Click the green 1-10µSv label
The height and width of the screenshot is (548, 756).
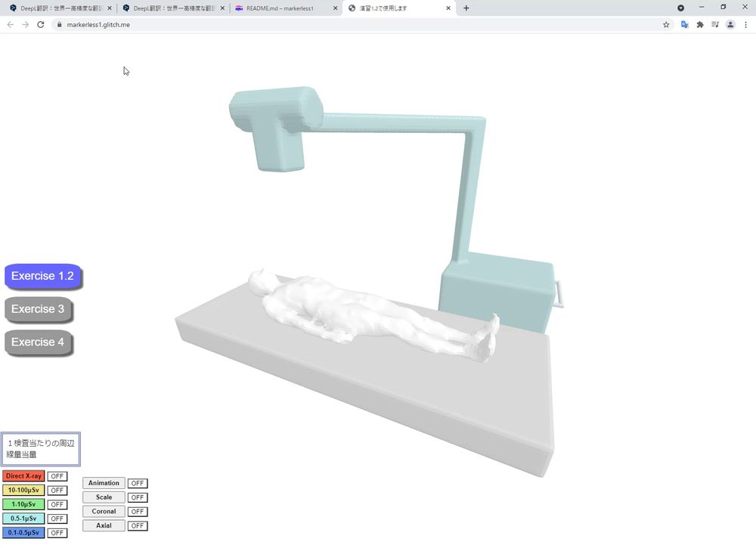click(x=23, y=504)
